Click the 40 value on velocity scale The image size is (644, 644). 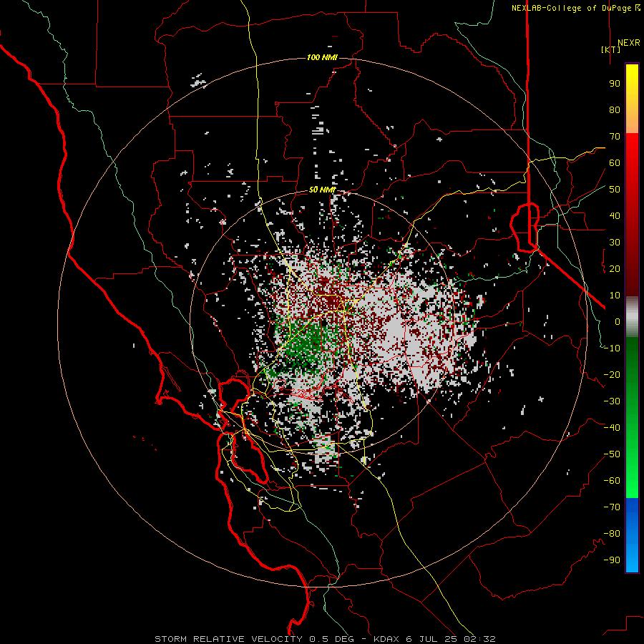(615, 215)
